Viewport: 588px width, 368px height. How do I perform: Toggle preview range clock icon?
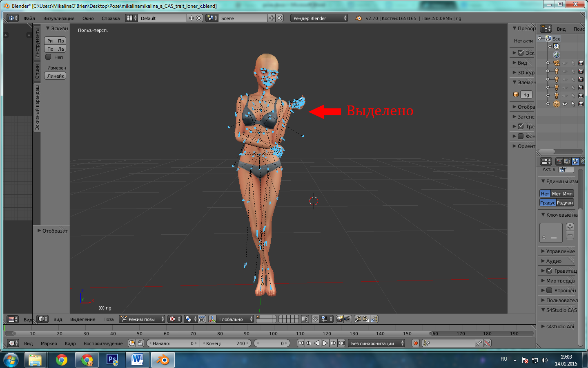(x=132, y=343)
